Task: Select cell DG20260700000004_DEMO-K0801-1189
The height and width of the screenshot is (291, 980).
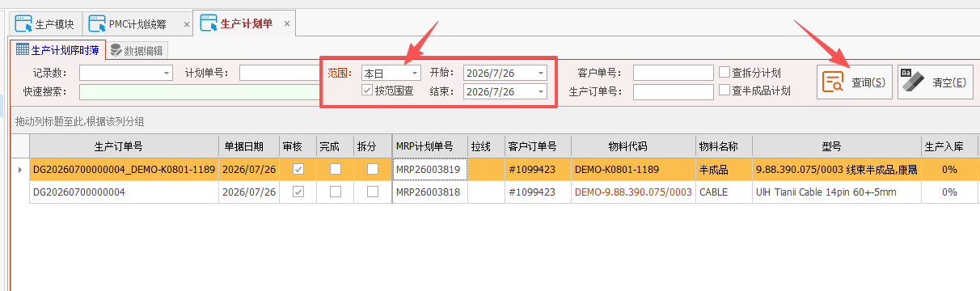Action: (125, 170)
